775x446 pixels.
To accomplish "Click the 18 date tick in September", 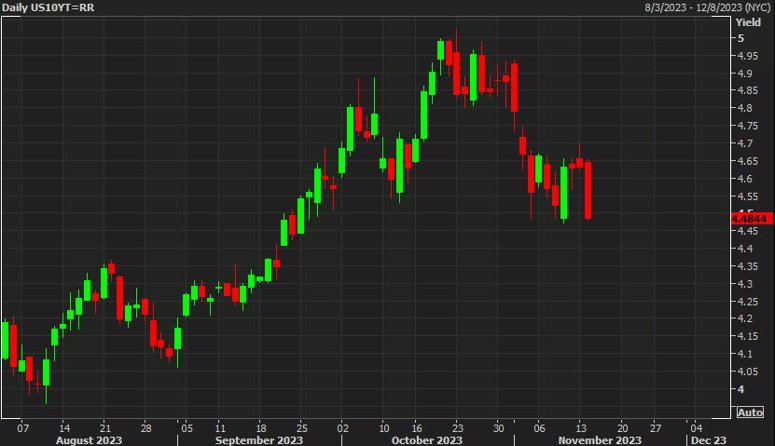I will [261, 428].
